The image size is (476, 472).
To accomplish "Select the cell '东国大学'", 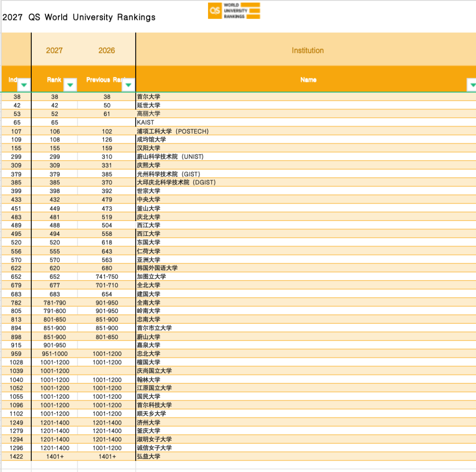I will tap(306, 242).
